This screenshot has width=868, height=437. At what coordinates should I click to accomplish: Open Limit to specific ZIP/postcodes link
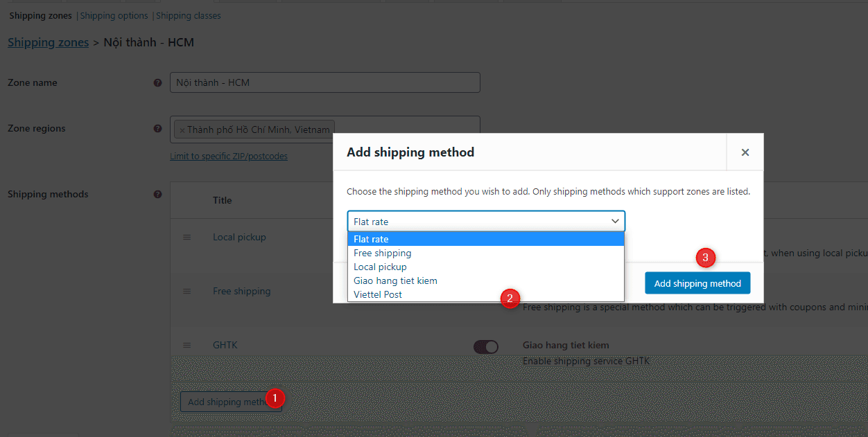tap(229, 157)
